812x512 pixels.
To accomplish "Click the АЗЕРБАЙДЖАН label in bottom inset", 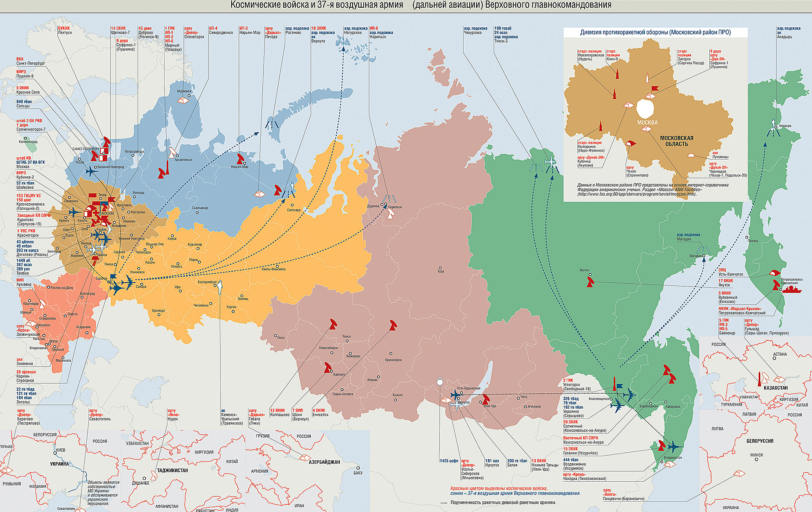I will tap(324, 462).
